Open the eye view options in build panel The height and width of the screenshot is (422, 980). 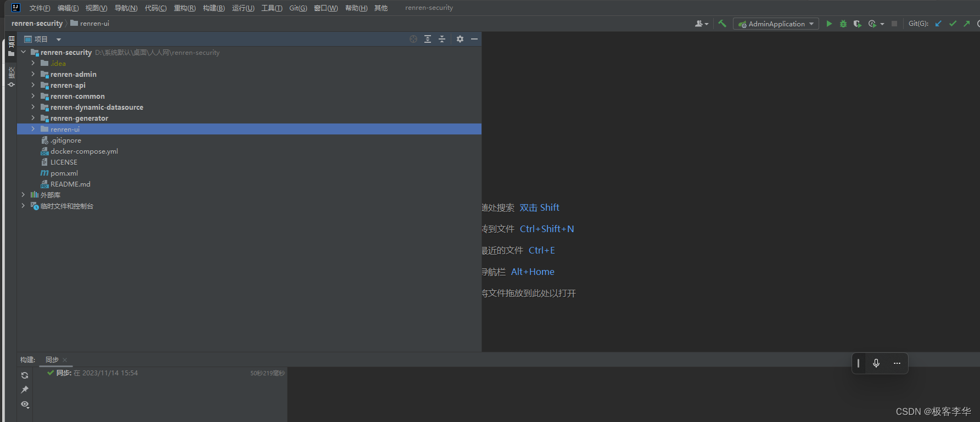click(25, 404)
